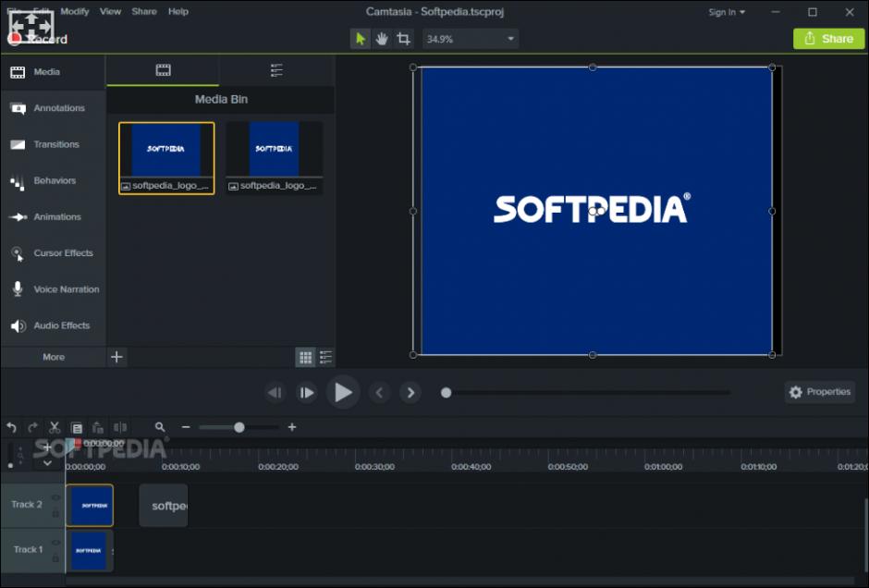Zoom out the timeline with minus icon

tap(186, 427)
